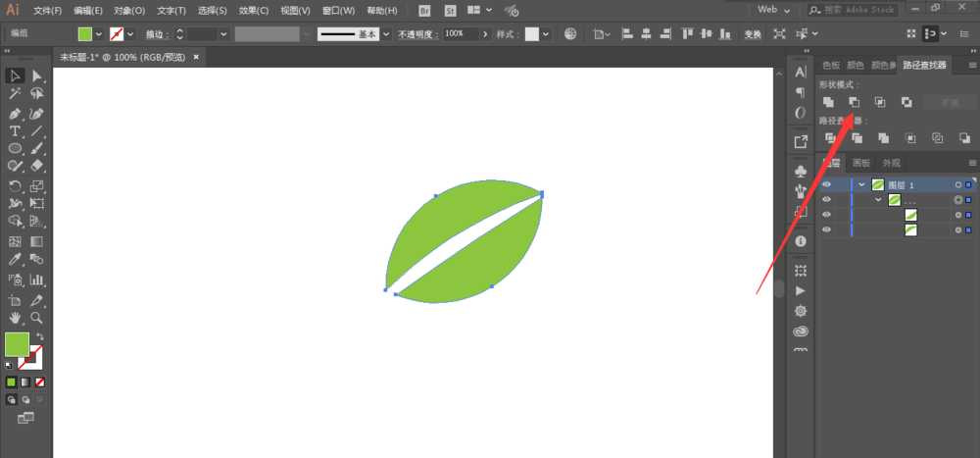Click Unite shape mode in Pathfinder
The width and height of the screenshot is (980, 458).
click(829, 102)
